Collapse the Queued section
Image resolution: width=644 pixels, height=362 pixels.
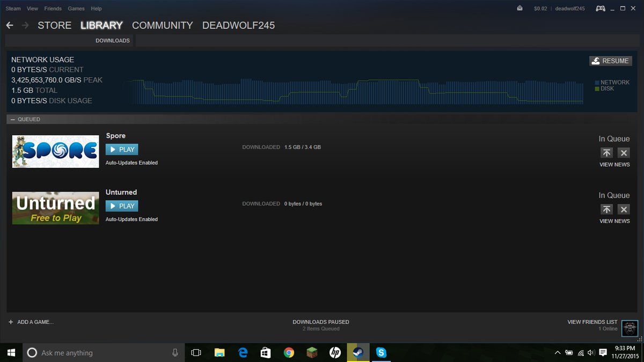click(12, 119)
